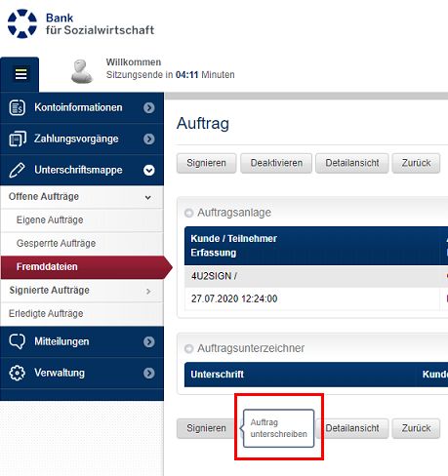
Task: Collapse Unterschriftsmappe using its down arrow
Action: click(x=149, y=170)
